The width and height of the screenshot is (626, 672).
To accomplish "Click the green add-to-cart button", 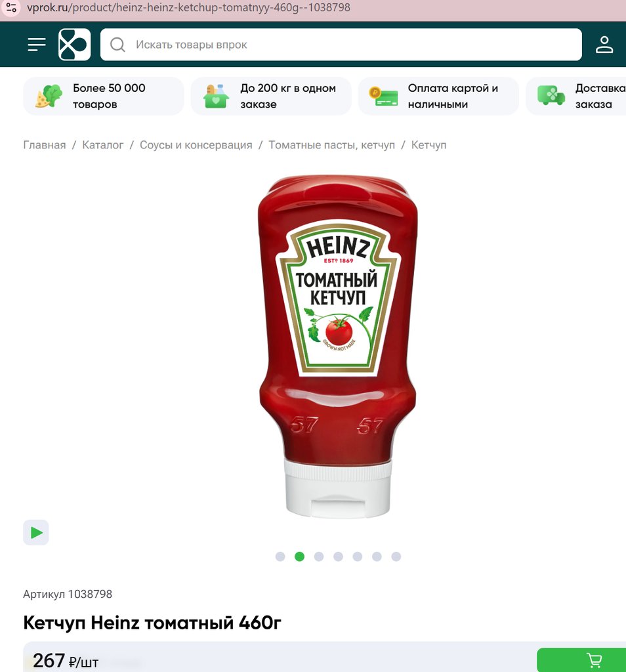I will tap(581, 660).
